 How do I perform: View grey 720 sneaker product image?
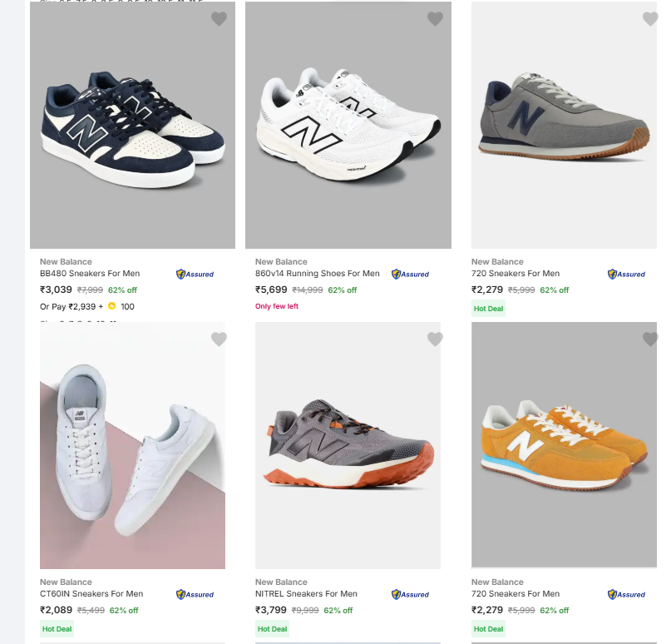(x=565, y=125)
